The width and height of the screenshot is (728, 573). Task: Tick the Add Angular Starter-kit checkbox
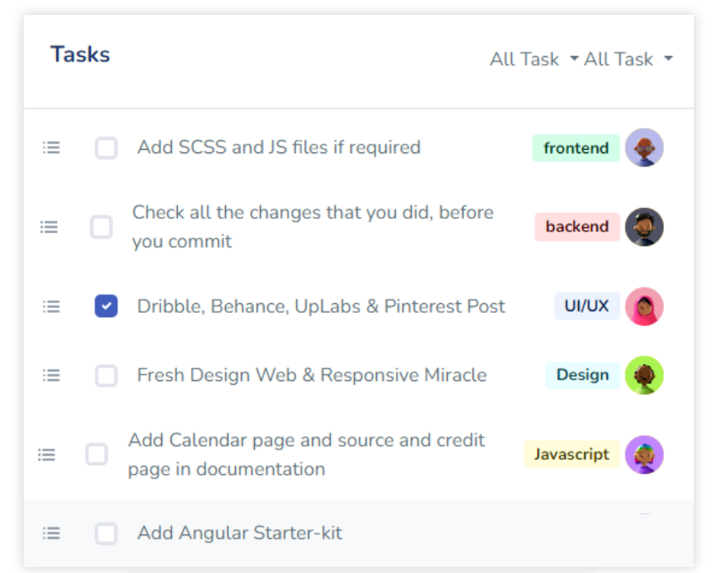(106, 533)
